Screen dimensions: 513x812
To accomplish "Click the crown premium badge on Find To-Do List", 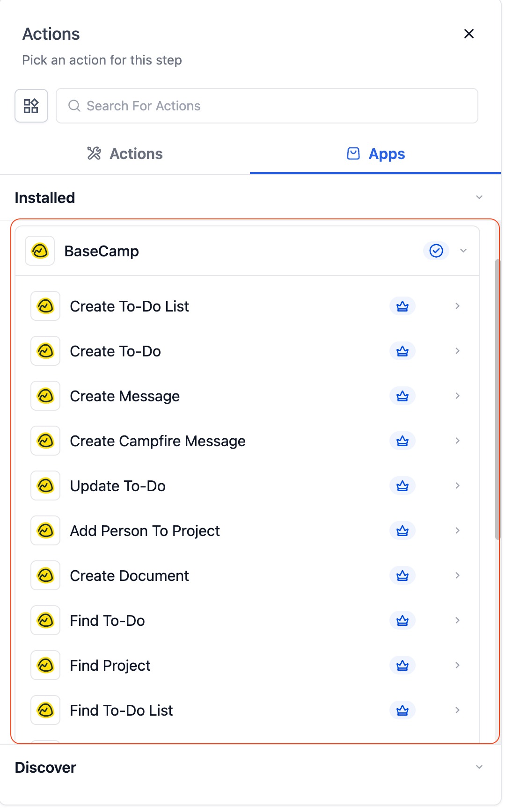I will click(403, 710).
